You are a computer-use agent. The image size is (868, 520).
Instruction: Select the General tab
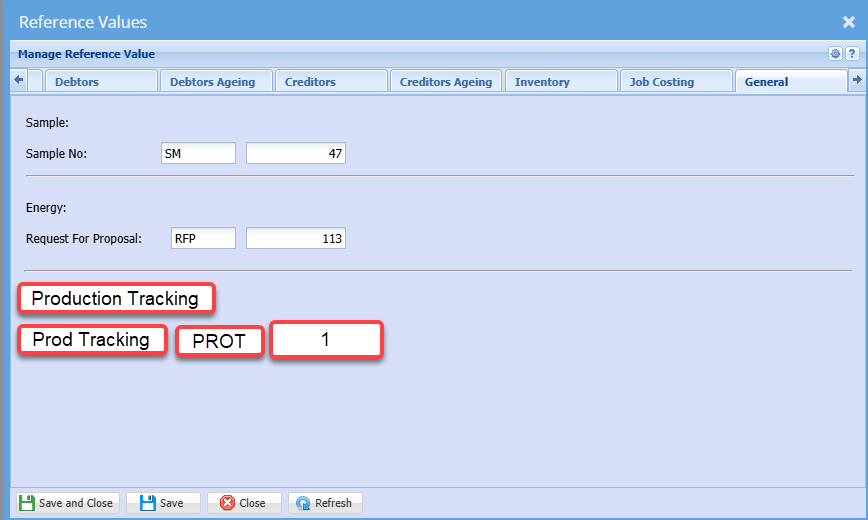click(x=792, y=81)
